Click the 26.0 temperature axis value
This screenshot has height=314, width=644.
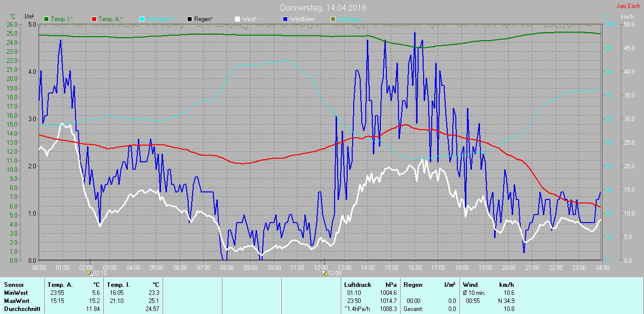(12, 24)
